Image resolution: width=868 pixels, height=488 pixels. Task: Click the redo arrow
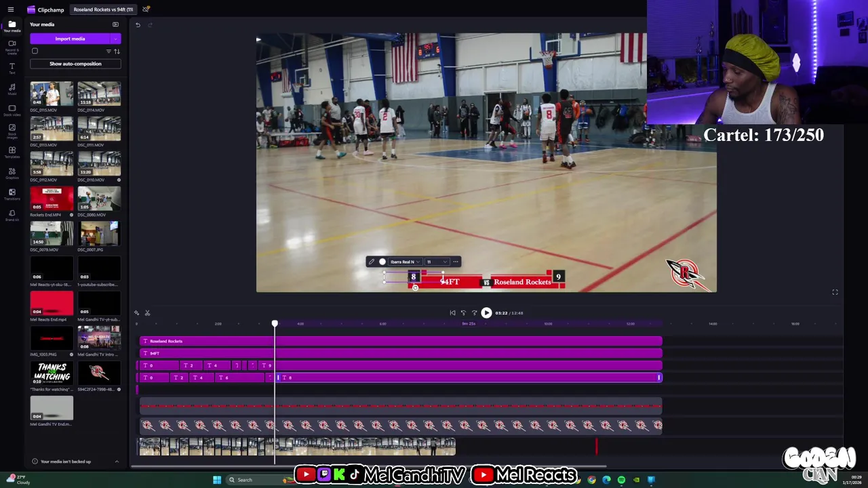click(x=151, y=25)
